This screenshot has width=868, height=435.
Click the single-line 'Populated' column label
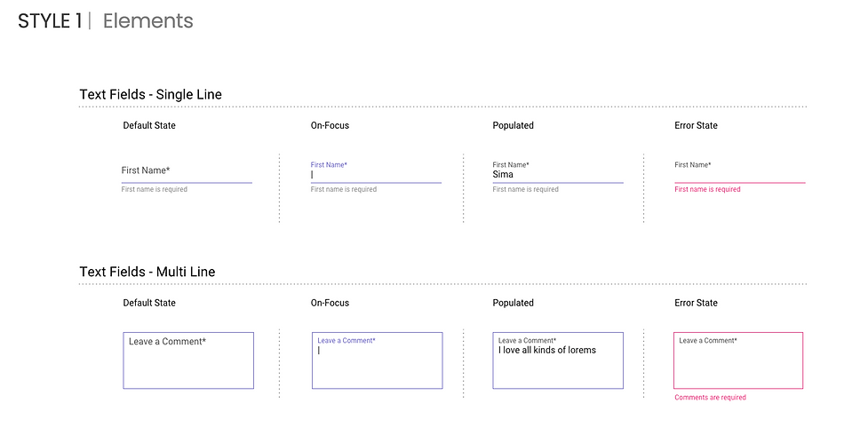click(x=514, y=126)
